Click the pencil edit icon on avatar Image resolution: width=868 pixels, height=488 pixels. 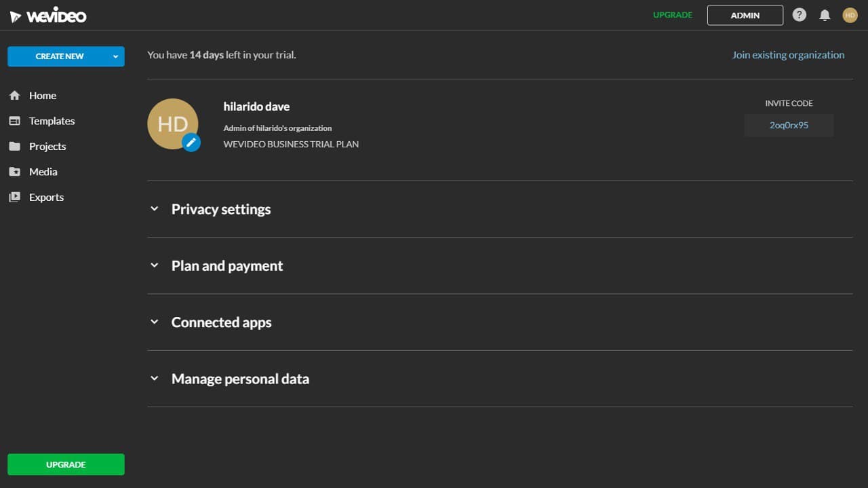coord(191,142)
